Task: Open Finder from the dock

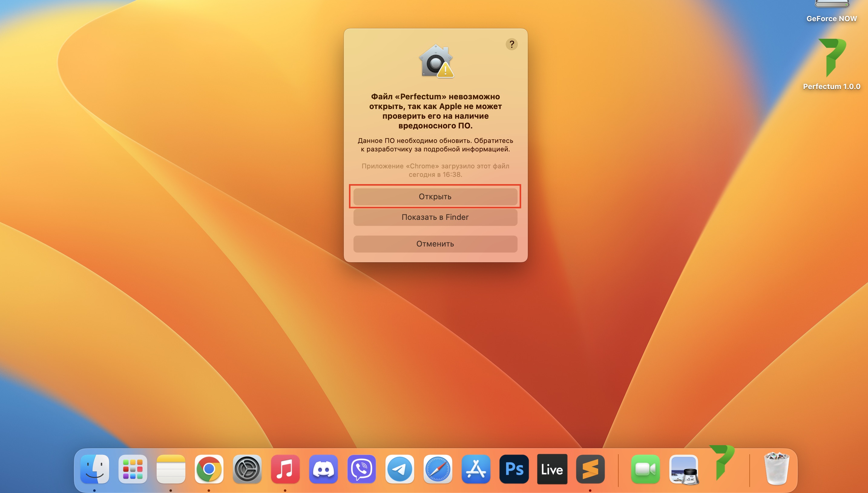Action: 95,469
